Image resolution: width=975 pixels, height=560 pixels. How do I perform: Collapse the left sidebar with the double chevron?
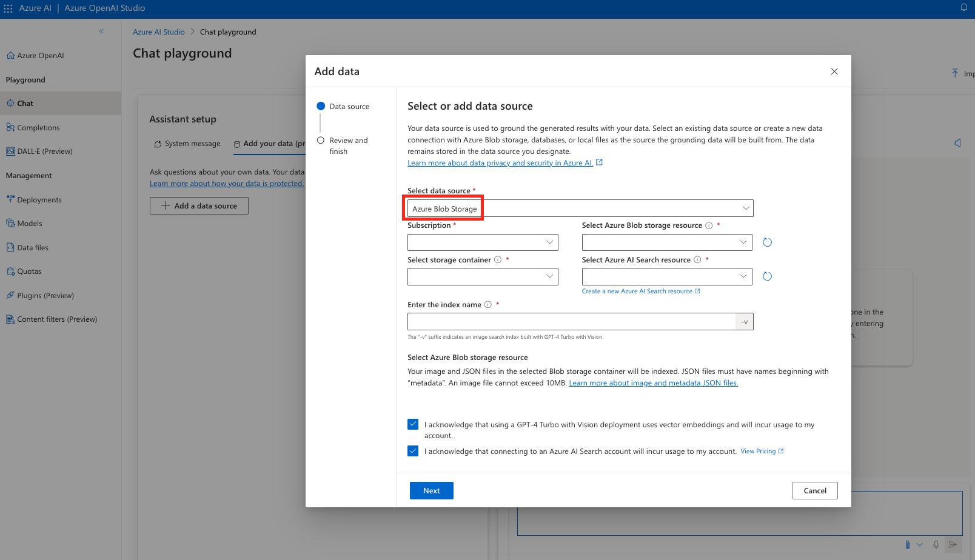pyautogui.click(x=101, y=31)
